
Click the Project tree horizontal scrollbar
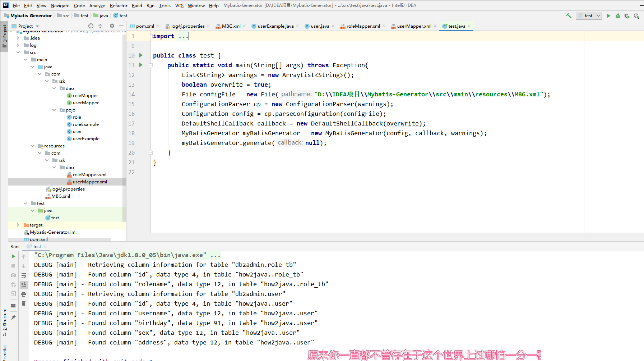coord(59,239)
